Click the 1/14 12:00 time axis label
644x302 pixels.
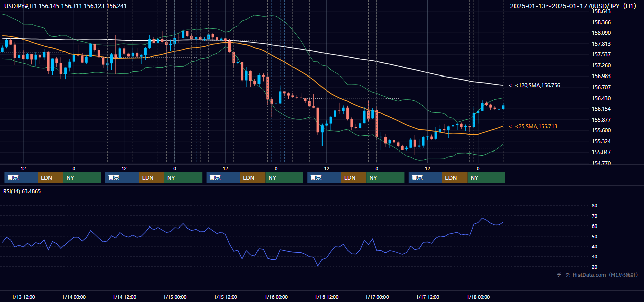[x=124, y=297]
